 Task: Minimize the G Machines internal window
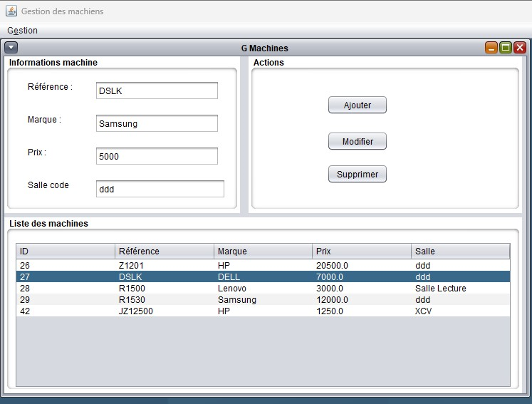pos(491,48)
